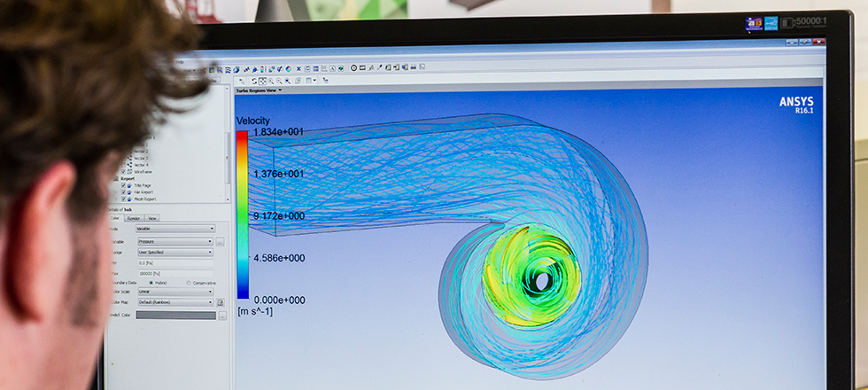868x390 pixels.
Task: Switch to the View tab
Action: [x=152, y=218]
